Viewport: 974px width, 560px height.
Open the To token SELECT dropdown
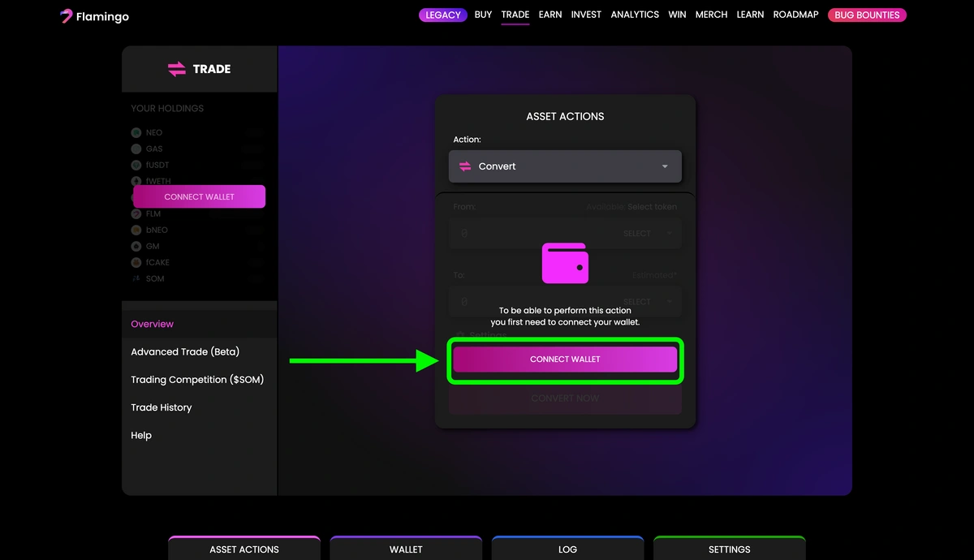pyautogui.click(x=645, y=301)
